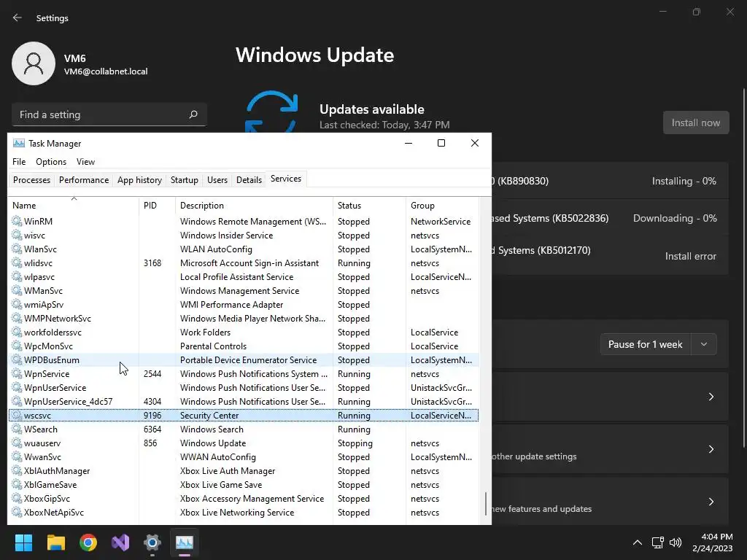Select the XblAuthManager service row
The image size is (747, 560).
(x=244, y=470)
